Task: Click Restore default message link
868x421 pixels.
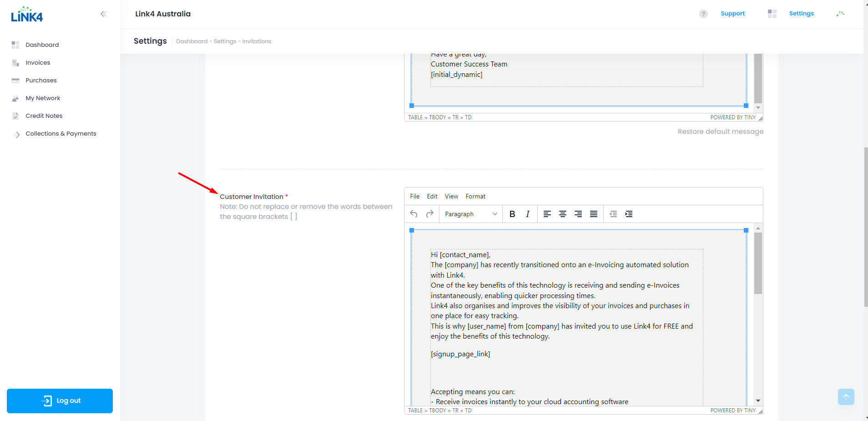Action: (x=721, y=132)
